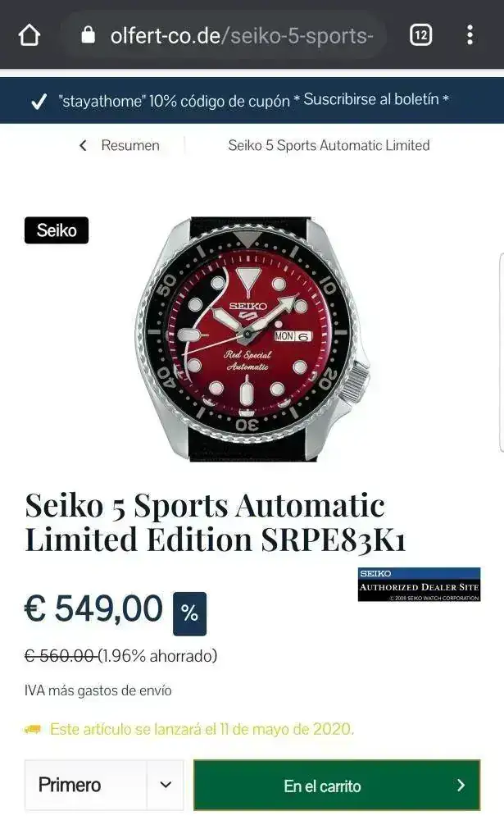Click the percent discount badge

189,613
